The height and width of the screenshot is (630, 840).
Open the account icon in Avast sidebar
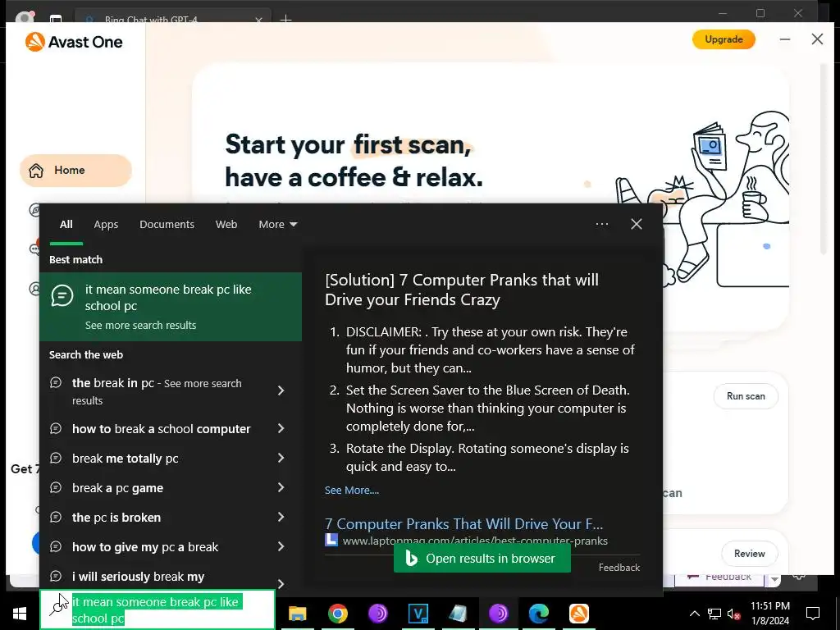(34, 290)
